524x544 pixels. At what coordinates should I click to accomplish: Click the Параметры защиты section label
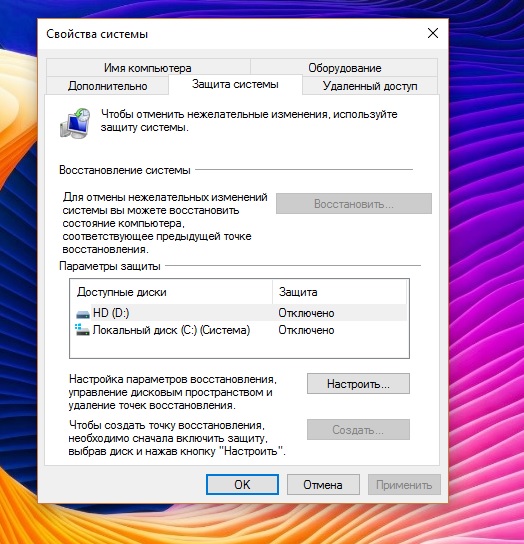coord(110,266)
